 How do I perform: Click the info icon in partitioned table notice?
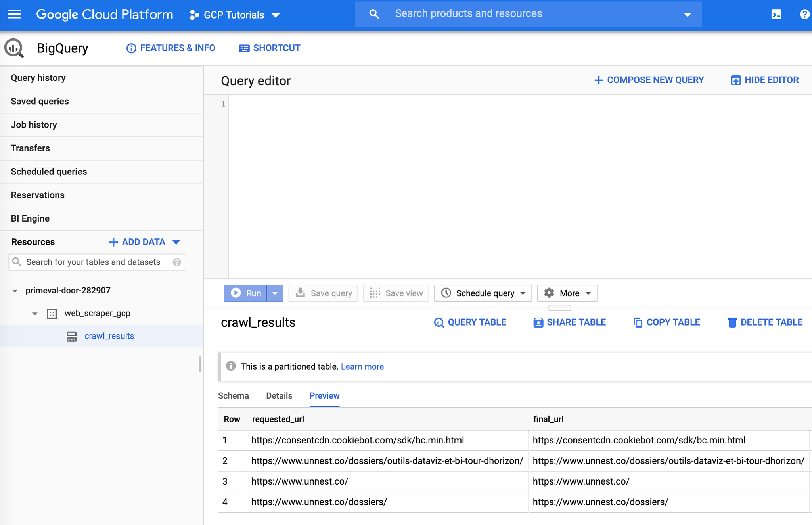click(231, 366)
